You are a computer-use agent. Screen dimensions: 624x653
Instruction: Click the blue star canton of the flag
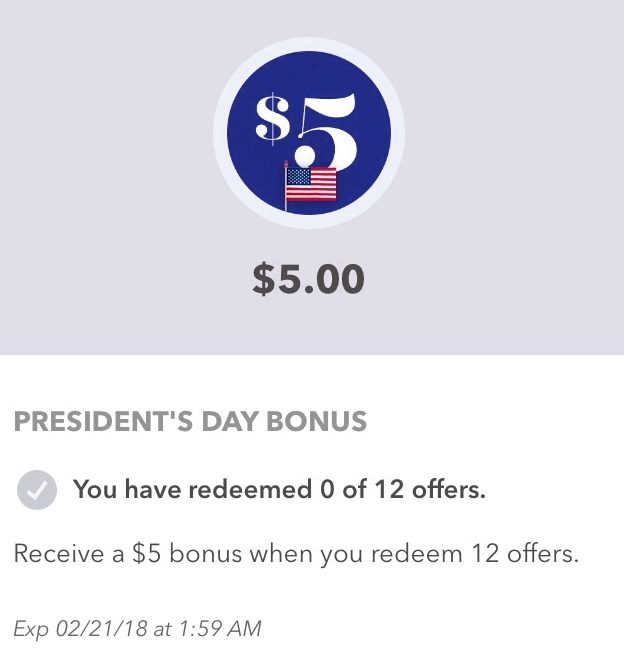tap(298, 176)
